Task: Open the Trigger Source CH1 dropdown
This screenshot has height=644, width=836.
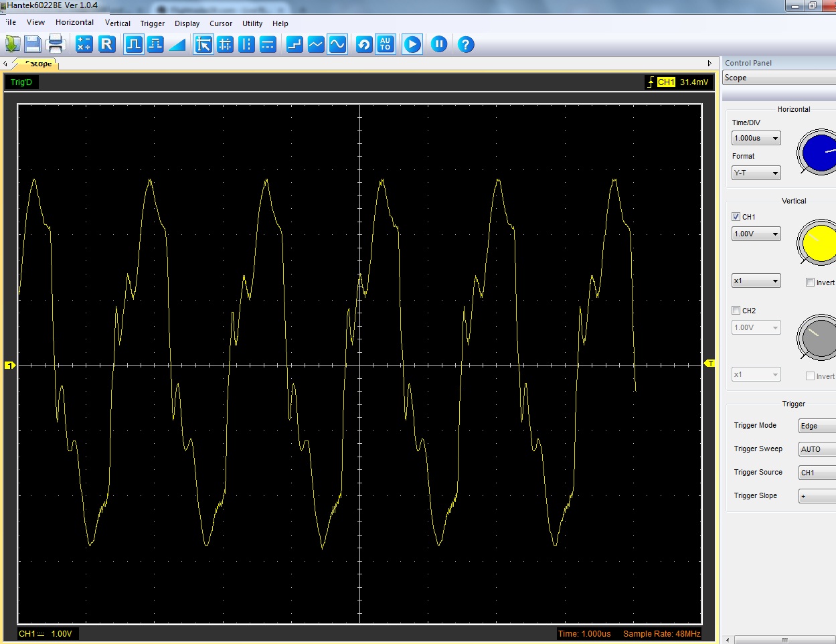Action: click(817, 473)
